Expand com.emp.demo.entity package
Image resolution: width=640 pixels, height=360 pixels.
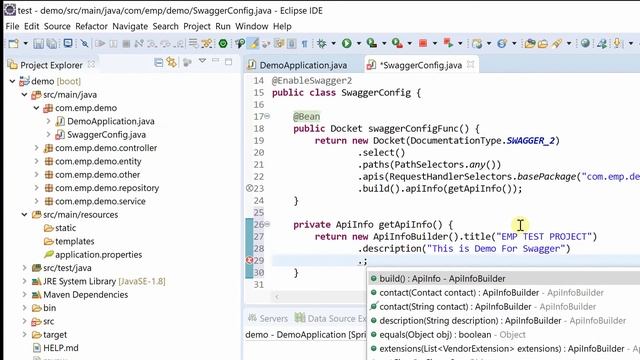(x=36, y=162)
